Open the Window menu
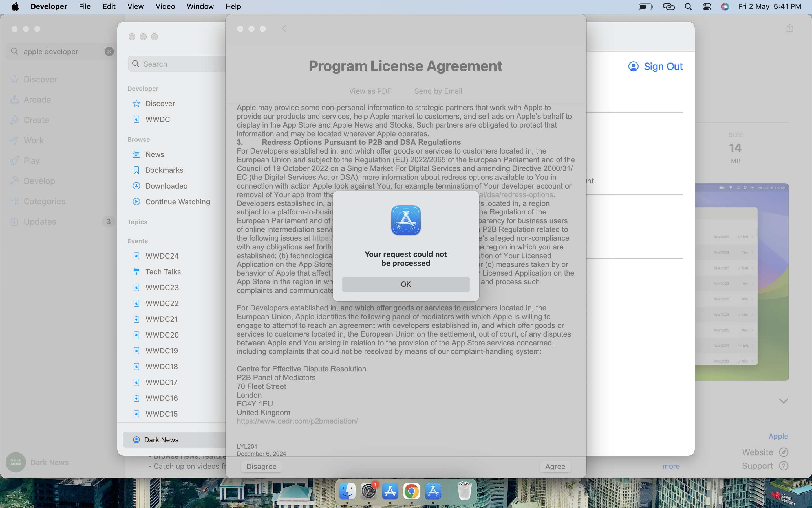The height and width of the screenshot is (508, 812). point(200,6)
